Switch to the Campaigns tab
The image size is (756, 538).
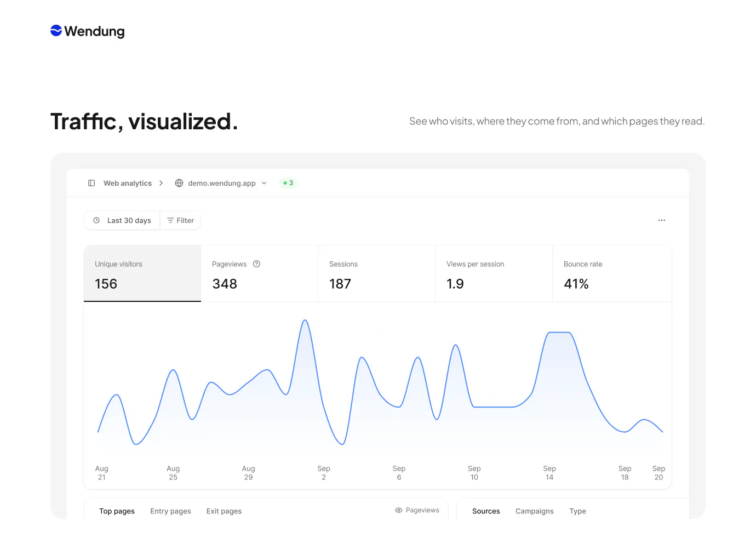(535, 511)
